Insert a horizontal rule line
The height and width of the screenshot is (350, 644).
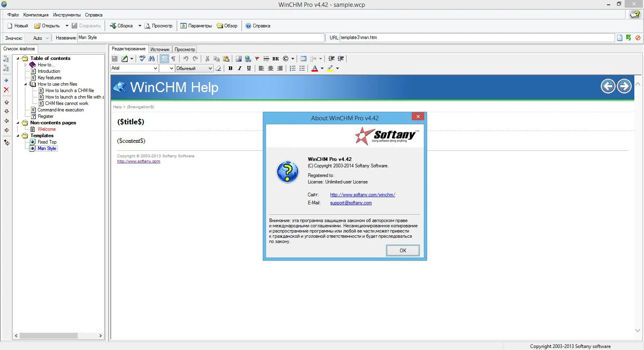tap(266, 59)
